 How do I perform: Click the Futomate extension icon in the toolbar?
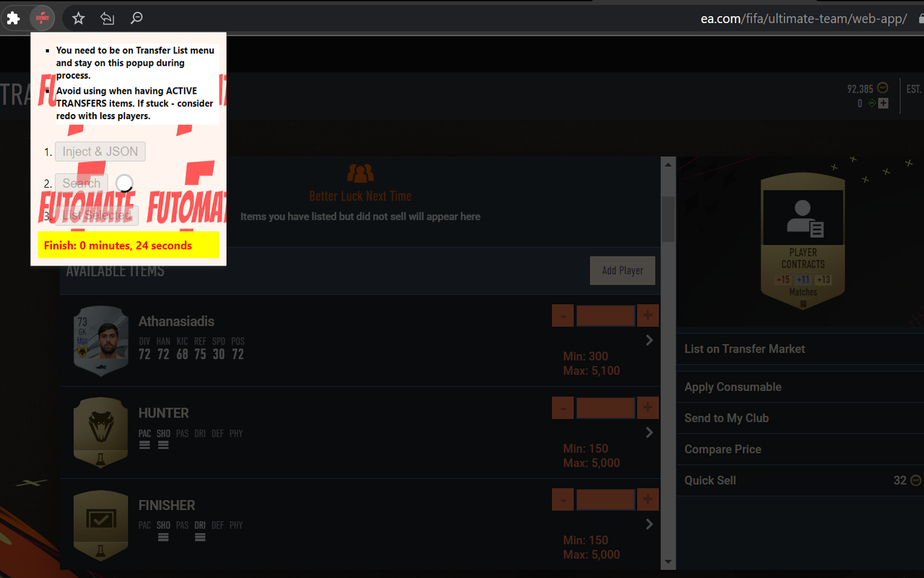43,18
